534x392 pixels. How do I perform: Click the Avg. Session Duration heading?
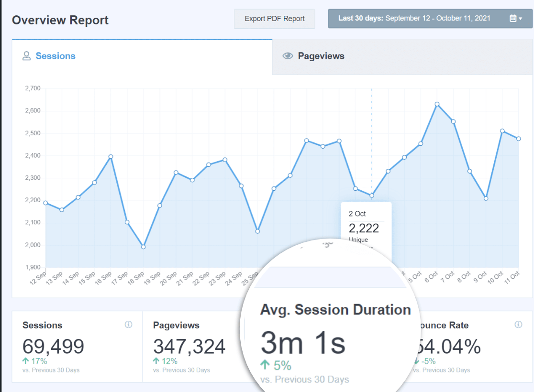[335, 310]
